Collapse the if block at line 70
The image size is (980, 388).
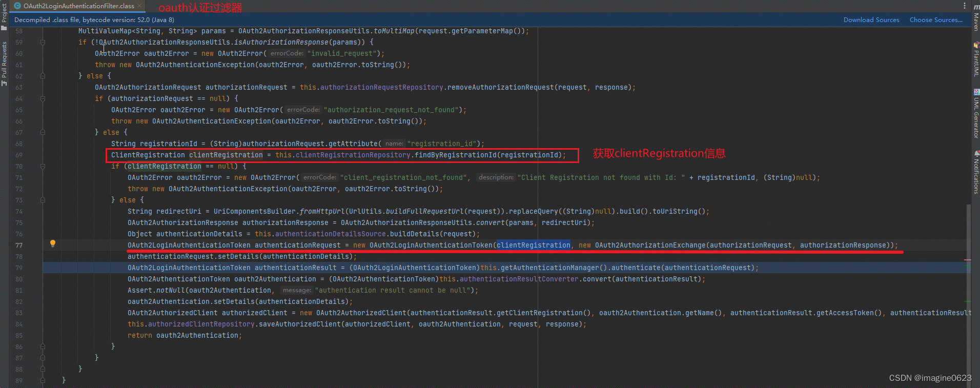(43, 166)
